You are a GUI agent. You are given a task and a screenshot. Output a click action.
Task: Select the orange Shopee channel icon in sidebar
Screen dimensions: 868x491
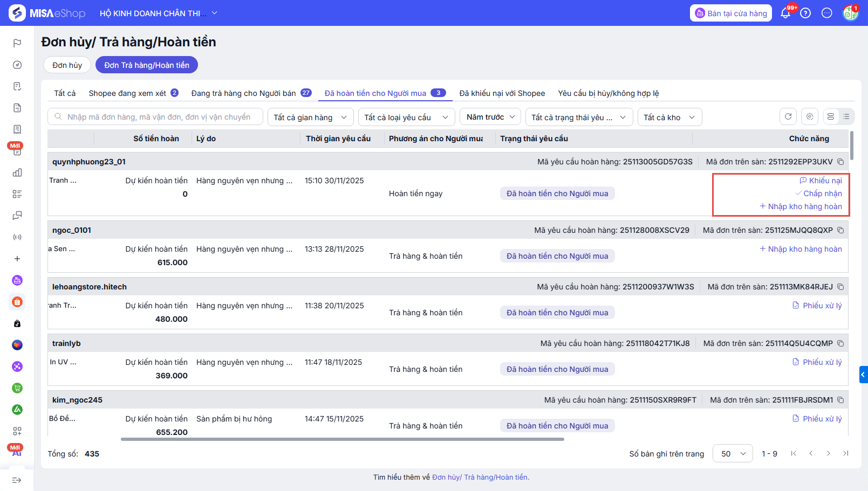coord(17,302)
